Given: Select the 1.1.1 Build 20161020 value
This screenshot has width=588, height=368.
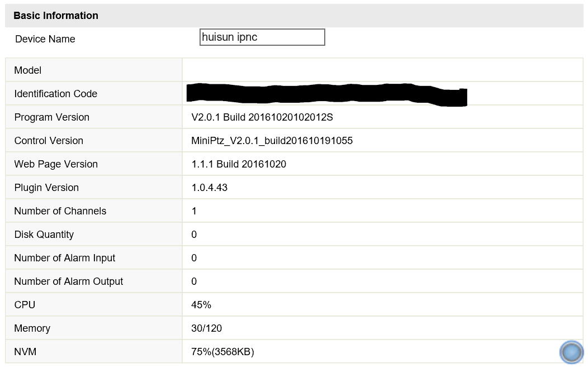Looking at the screenshot, I should pyautogui.click(x=239, y=164).
